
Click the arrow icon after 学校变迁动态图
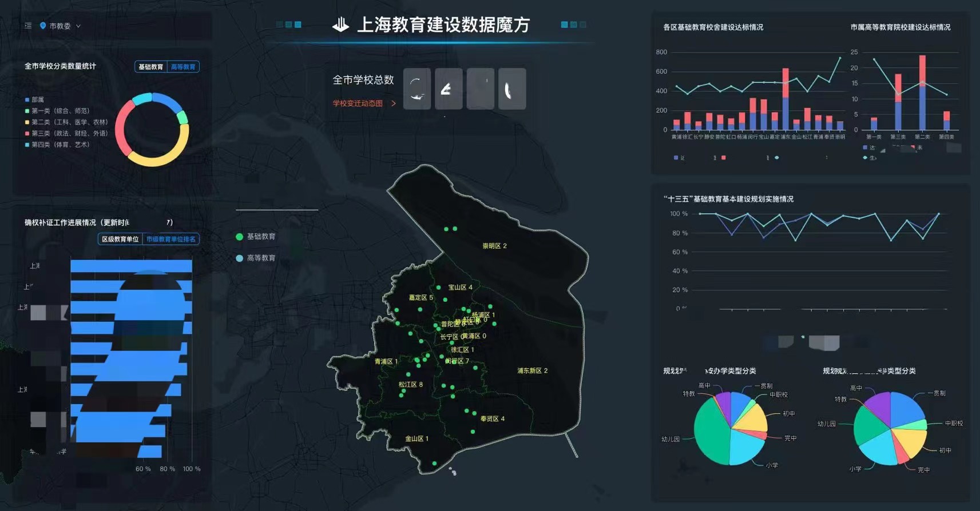[x=394, y=103]
